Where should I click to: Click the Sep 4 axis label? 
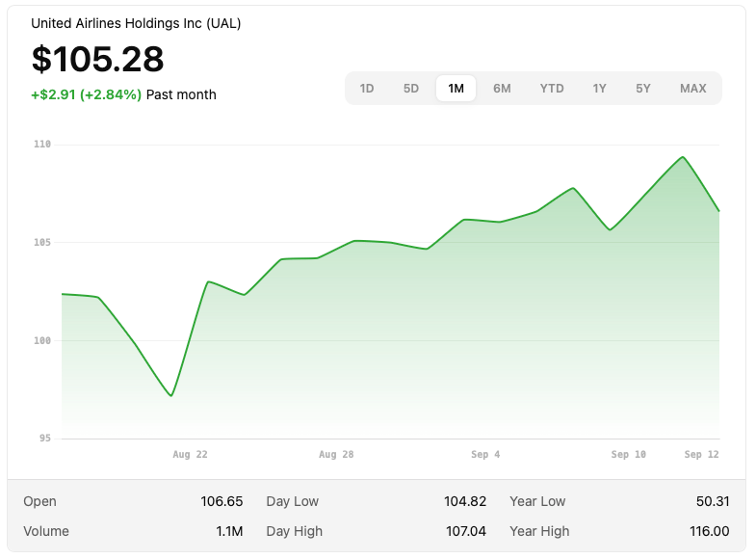point(485,454)
